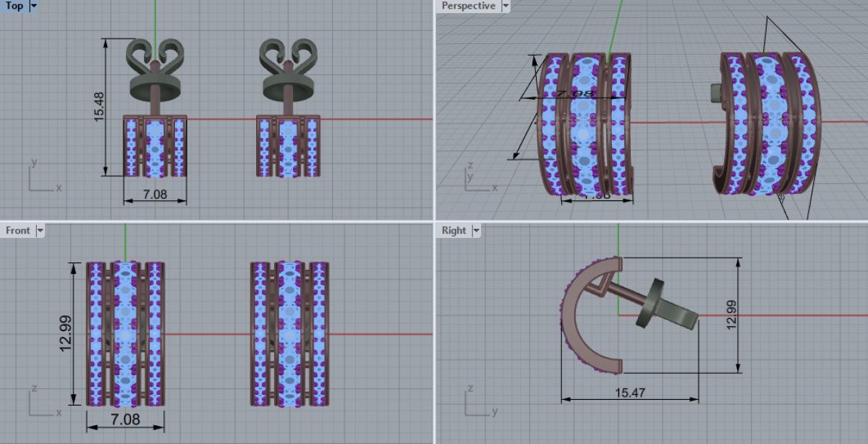This screenshot has width=868, height=444.
Task: Select the 12.99 dimension in Front view
Action: (67, 334)
